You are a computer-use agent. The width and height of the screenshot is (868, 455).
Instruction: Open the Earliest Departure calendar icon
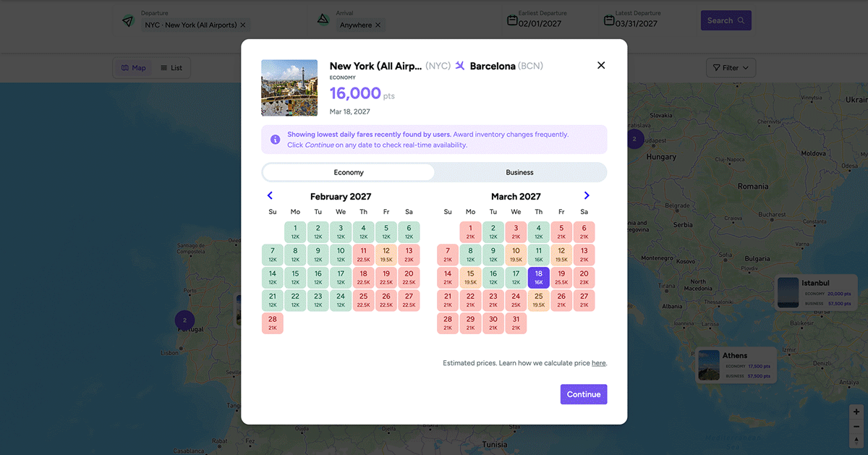[x=512, y=20]
